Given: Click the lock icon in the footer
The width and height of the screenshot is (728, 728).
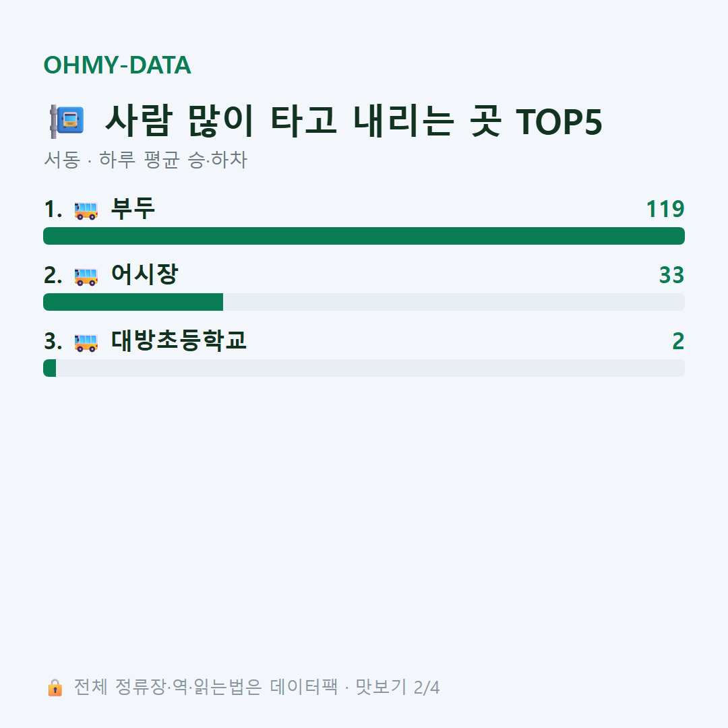Looking at the screenshot, I should (55, 688).
